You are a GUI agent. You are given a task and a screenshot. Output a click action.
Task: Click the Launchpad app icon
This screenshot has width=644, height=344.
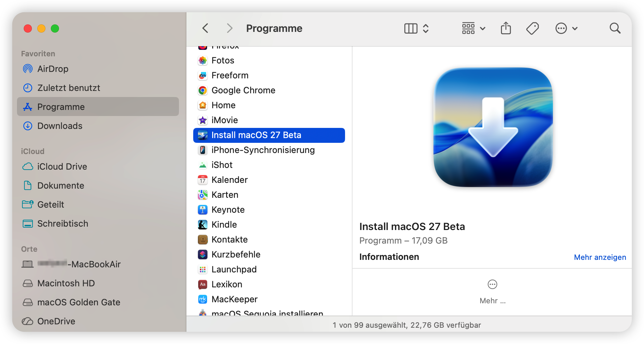(x=203, y=269)
